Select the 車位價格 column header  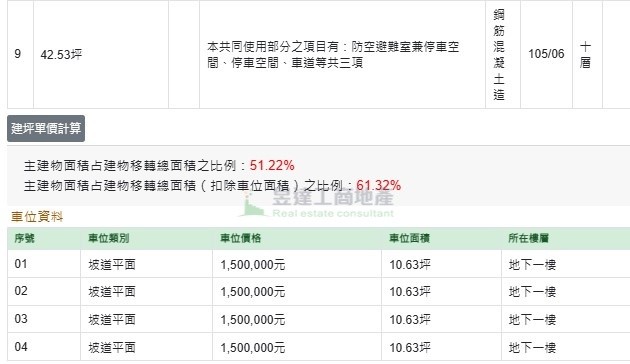(x=240, y=238)
